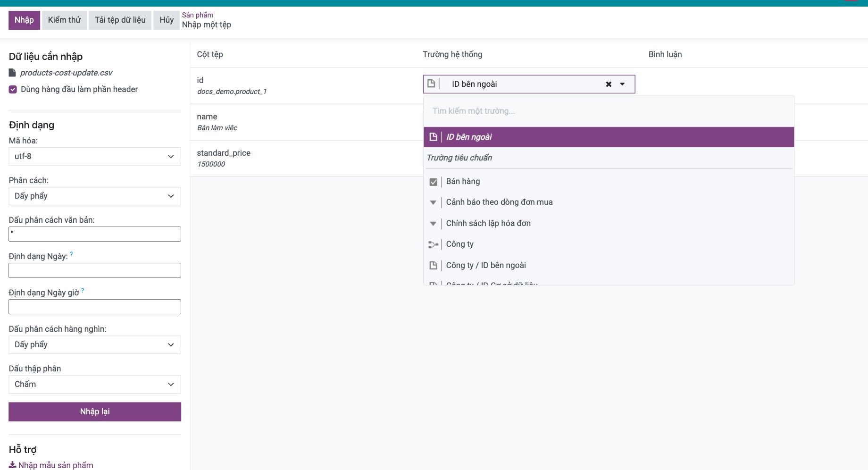The width and height of the screenshot is (868, 470).
Task: Clear the selected ID bên ngoài field
Action: click(x=609, y=84)
